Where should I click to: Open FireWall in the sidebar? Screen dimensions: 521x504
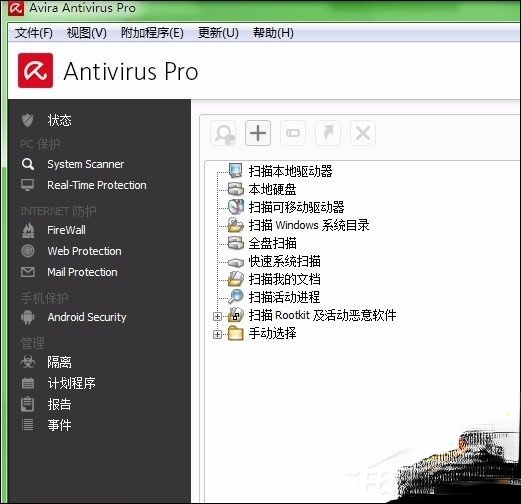tap(66, 230)
